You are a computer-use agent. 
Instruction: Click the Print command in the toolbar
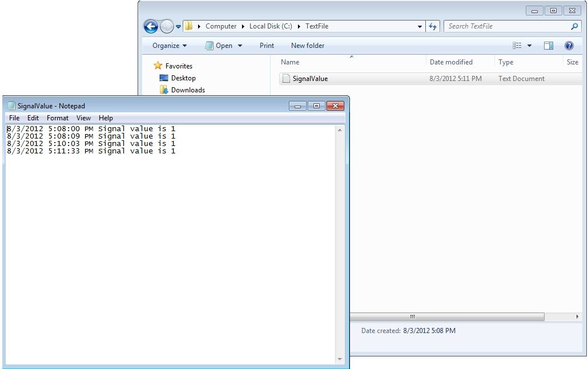(x=267, y=45)
